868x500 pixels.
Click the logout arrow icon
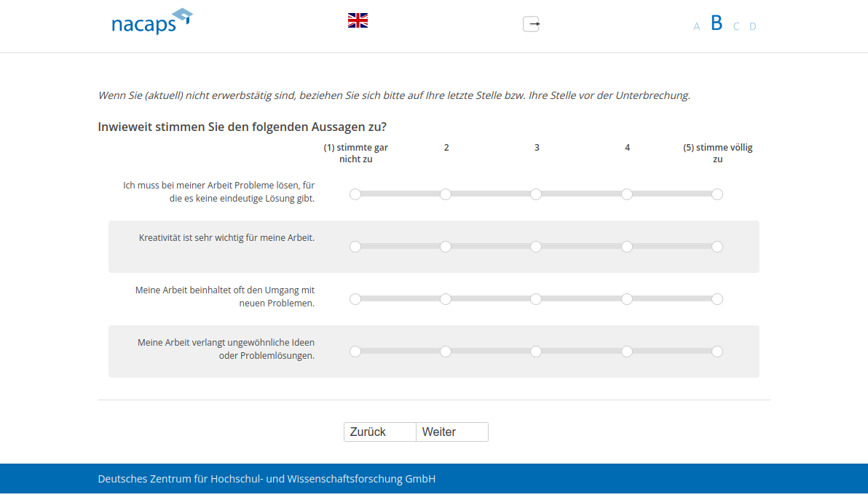pos(532,24)
